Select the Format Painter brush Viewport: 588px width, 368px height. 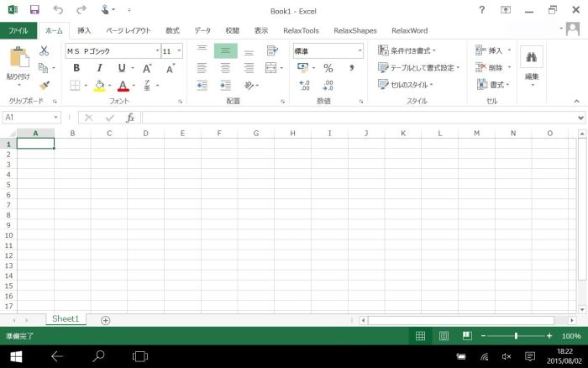pos(45,85)
